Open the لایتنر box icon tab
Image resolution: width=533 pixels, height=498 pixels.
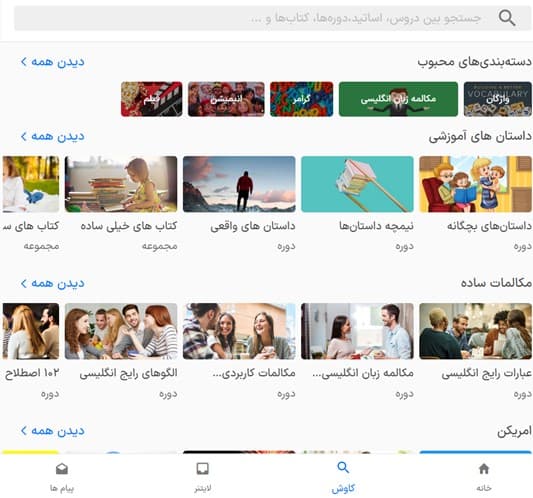[203, 469]
